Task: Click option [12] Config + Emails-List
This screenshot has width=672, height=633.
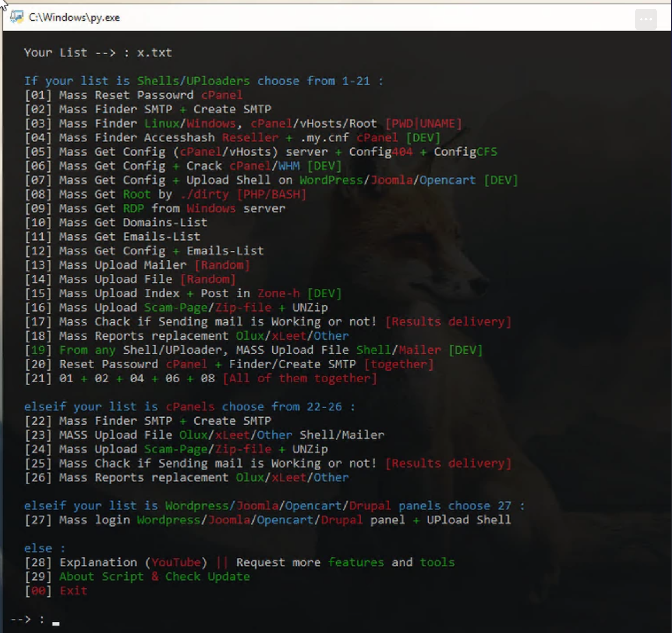Action: [144, 251]
